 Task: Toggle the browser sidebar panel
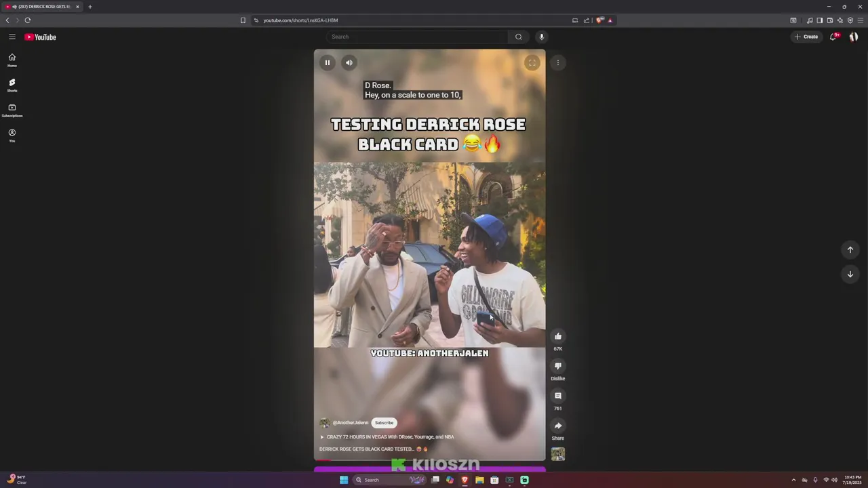point(819,20)
